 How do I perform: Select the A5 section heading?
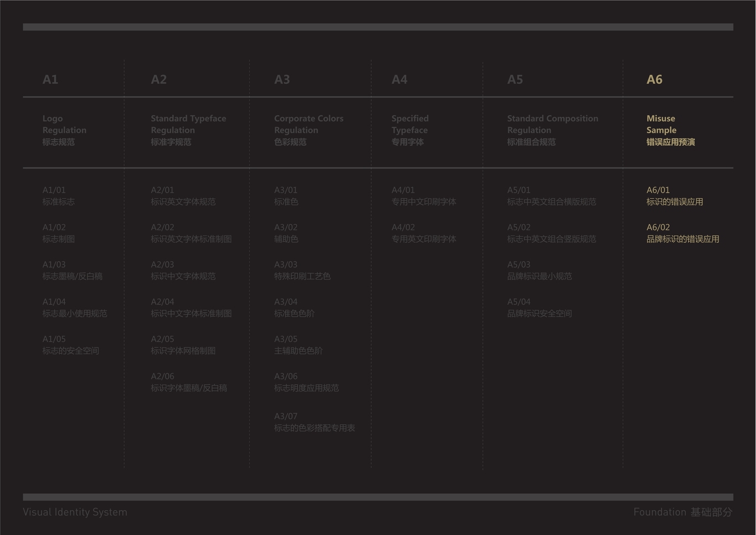pos(515,79)
